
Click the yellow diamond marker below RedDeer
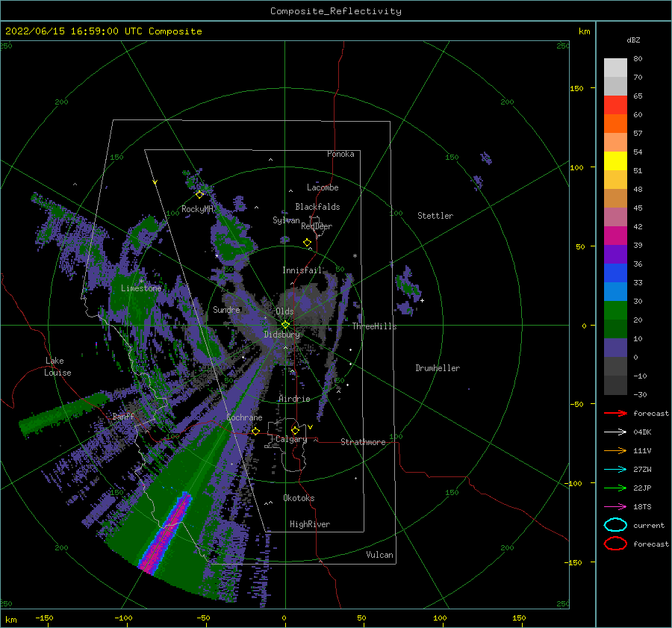click(307, 243)
